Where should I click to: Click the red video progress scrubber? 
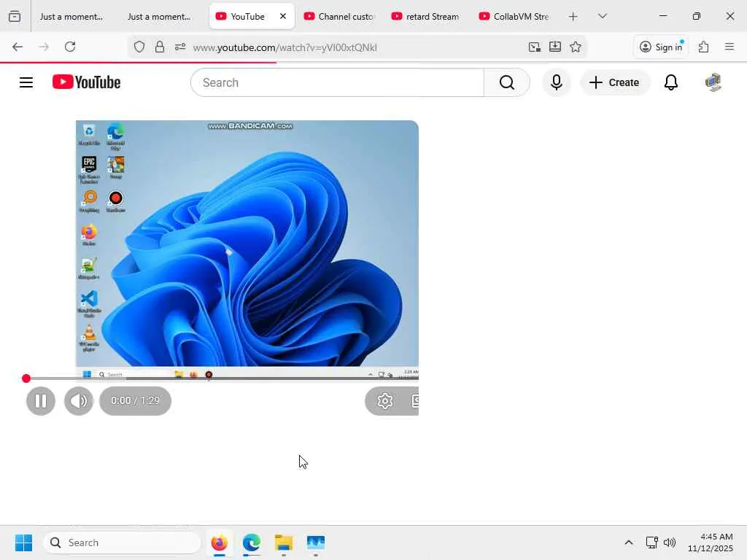tap(26, 378)
